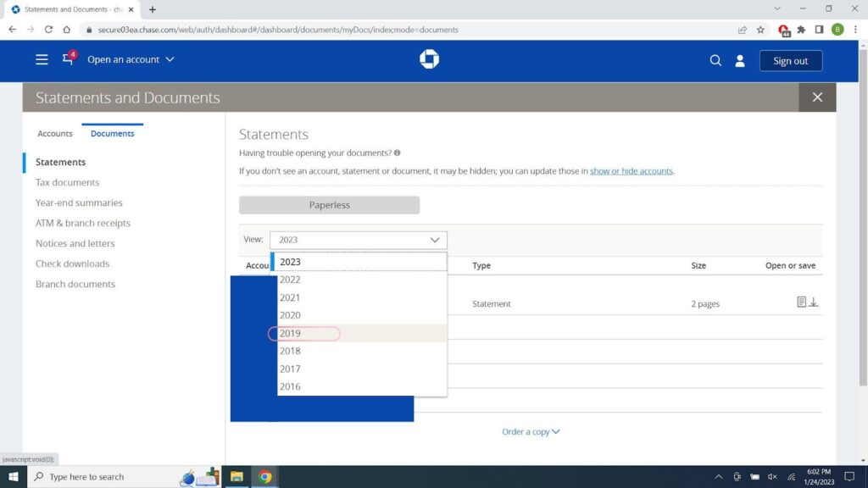Screen dimensions: 868x488
Task: Click the Chase logo
Action: pos(429,59)
